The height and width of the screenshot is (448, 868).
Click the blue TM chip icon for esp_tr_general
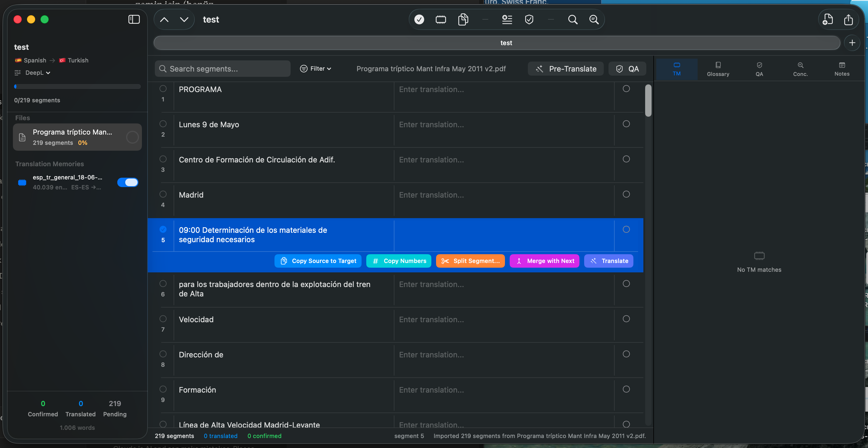[22, 182]
